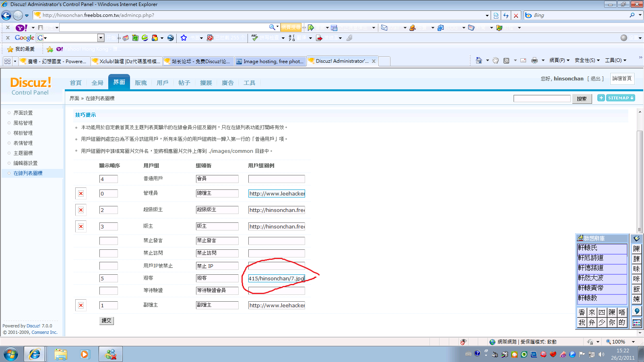Switch to the Image hosting browser tab
The height and width of the screenshot is (362, 644).
pos(270,61)
